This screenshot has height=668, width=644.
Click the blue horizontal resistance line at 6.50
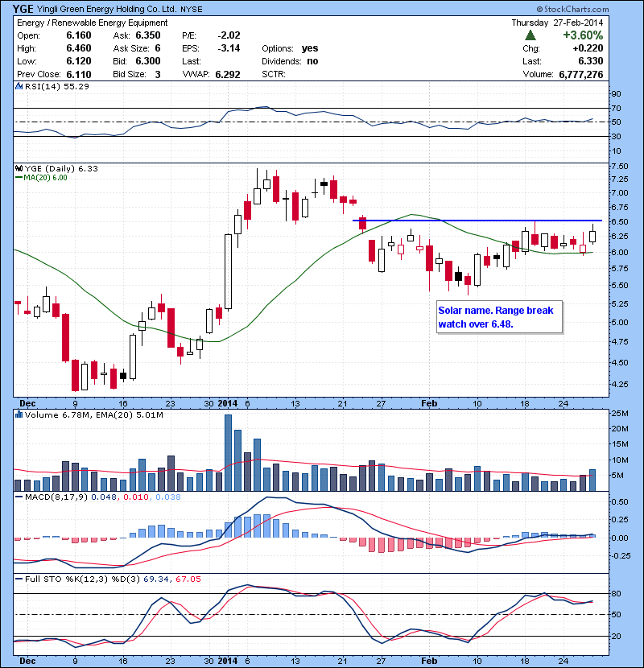477,221
